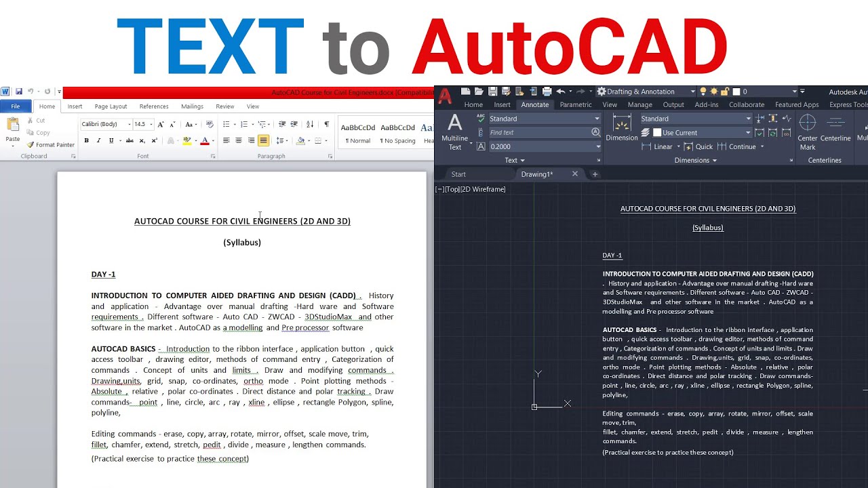Apply red font color in Word
This screenshot has height=488, width=868.
(204, 140)
